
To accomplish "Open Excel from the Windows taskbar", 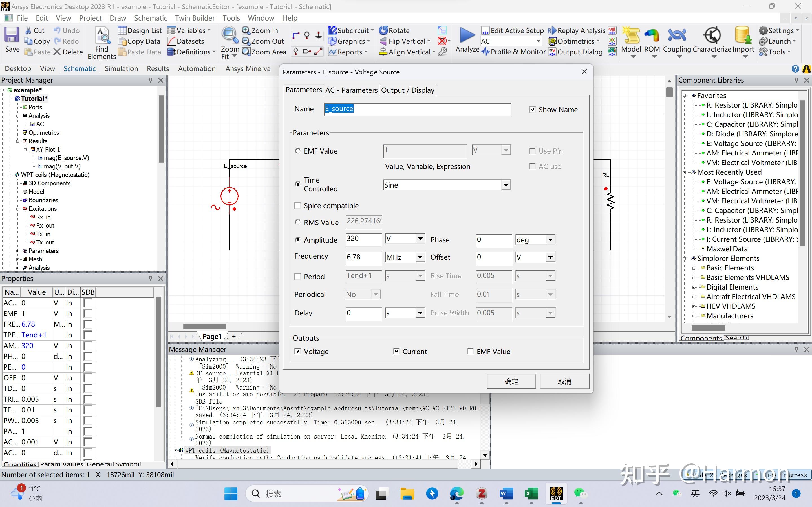I will coord(531,493).
